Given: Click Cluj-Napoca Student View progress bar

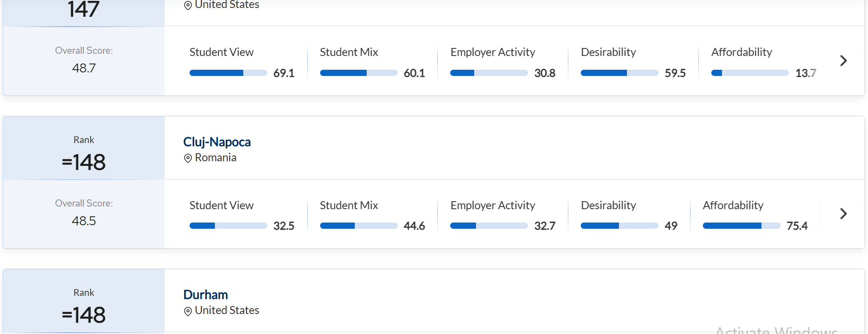Looking at the screenshot, I should click(x=228, y=226).
